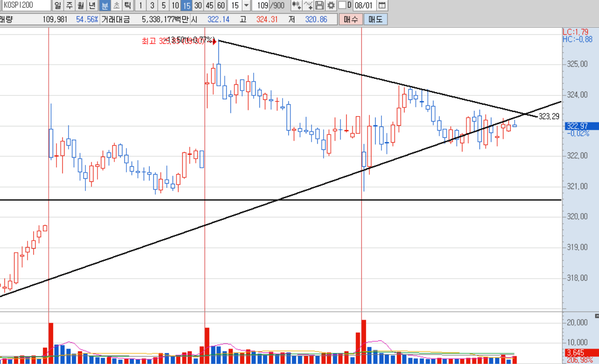This screenshot has height=364, width=599.
Task: Select the tick (틱) chart period
Action: click(127, 5)
